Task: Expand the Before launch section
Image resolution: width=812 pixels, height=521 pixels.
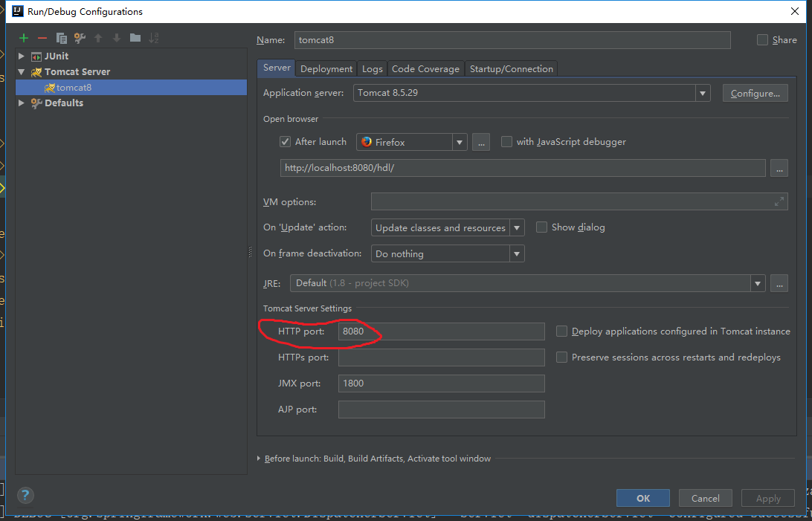Action: 259,459
